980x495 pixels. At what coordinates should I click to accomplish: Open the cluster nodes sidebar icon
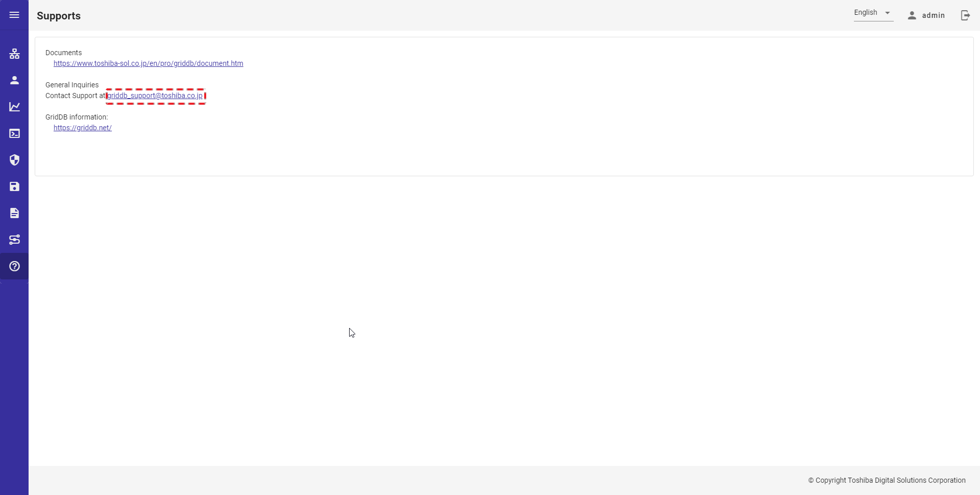14,54
